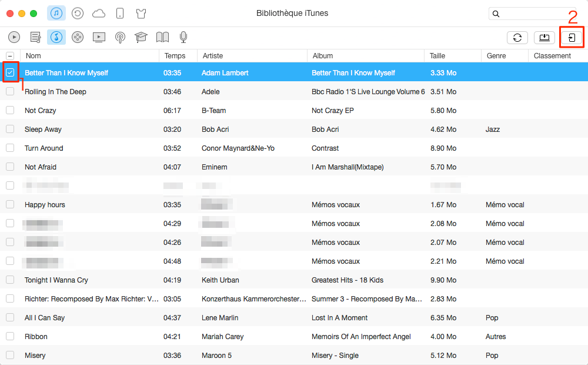The image size is (588, 365).
Task: Click the Lene Marlin artist cell
Action: pos(220,317)
